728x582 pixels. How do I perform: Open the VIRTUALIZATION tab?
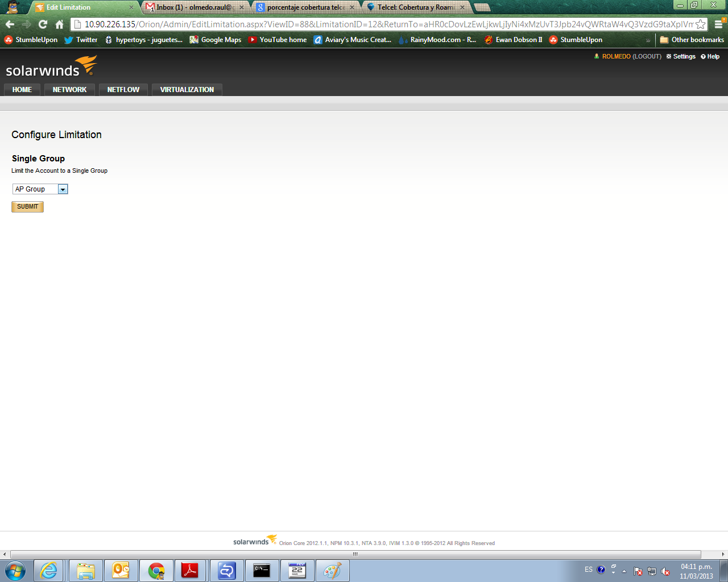pos(187,90)
